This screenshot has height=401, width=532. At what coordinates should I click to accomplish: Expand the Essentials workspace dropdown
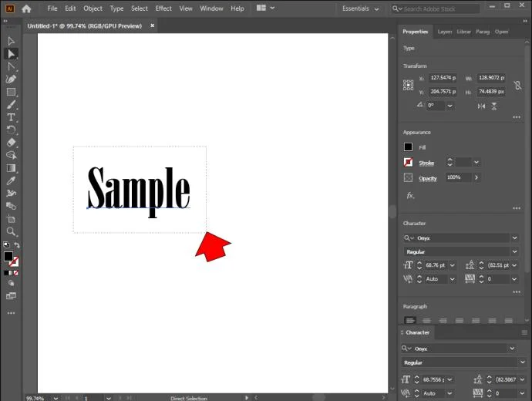(x=360, y=8)
